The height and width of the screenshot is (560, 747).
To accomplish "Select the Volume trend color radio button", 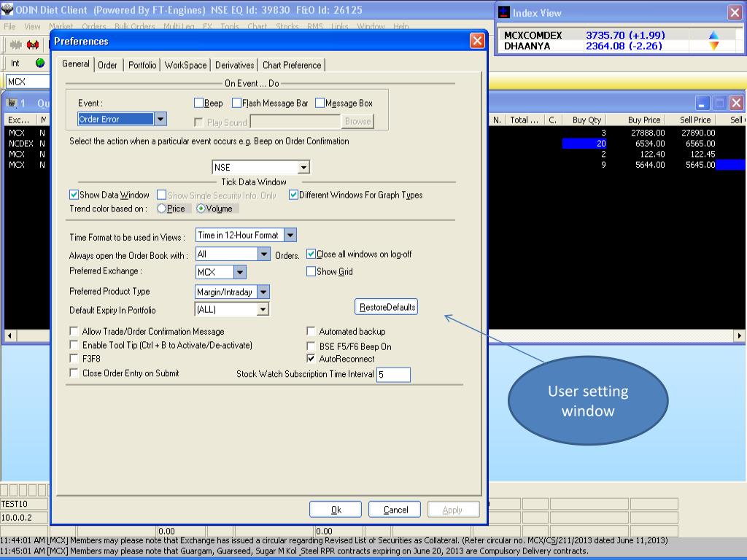I will pos(201,209).
